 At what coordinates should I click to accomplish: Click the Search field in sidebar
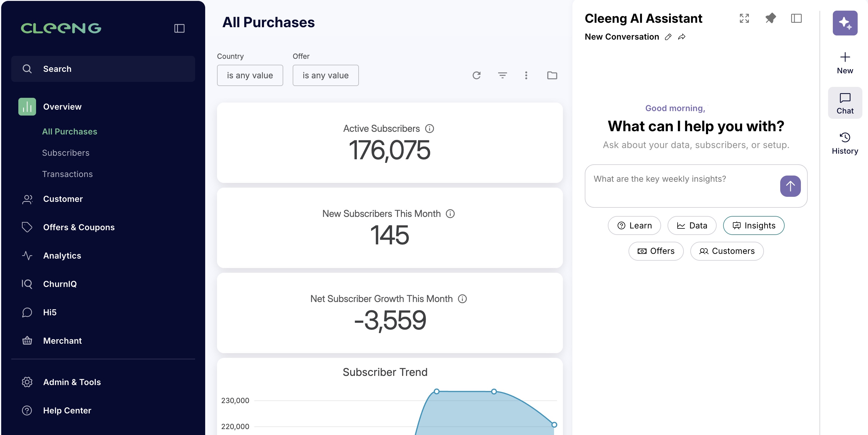tap(103, 69)
